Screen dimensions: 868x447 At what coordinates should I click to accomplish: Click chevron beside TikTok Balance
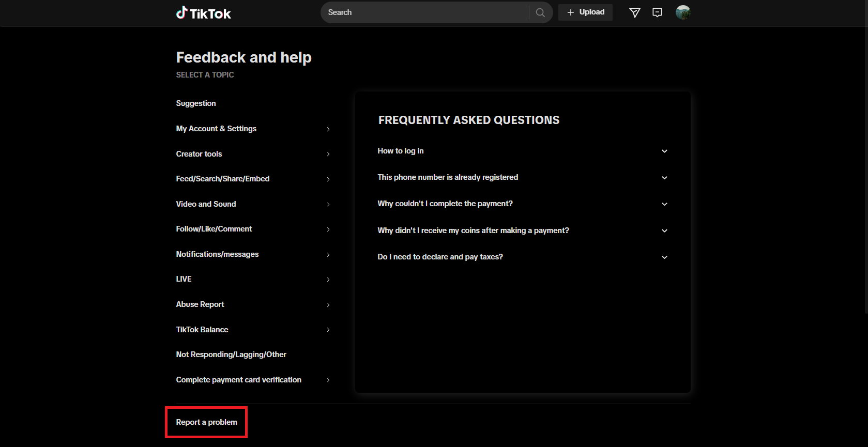pyautogui.click(x=328, y=330)
